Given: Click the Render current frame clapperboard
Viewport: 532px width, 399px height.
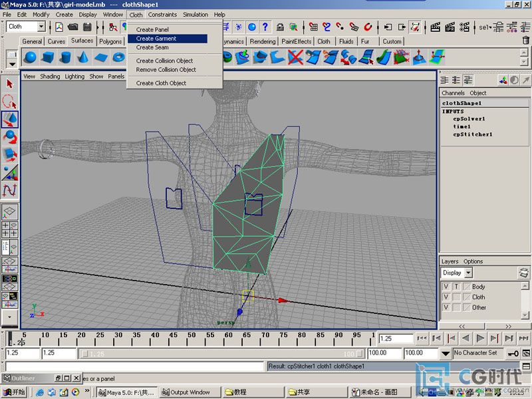Looking at the screenshot, I should (436, 27).
